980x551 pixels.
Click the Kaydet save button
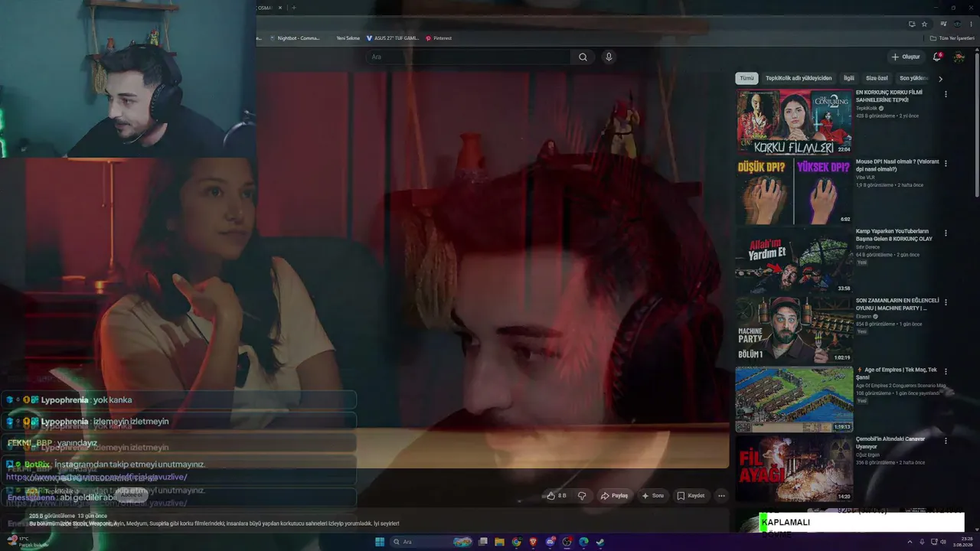click(x=691, y=496)
